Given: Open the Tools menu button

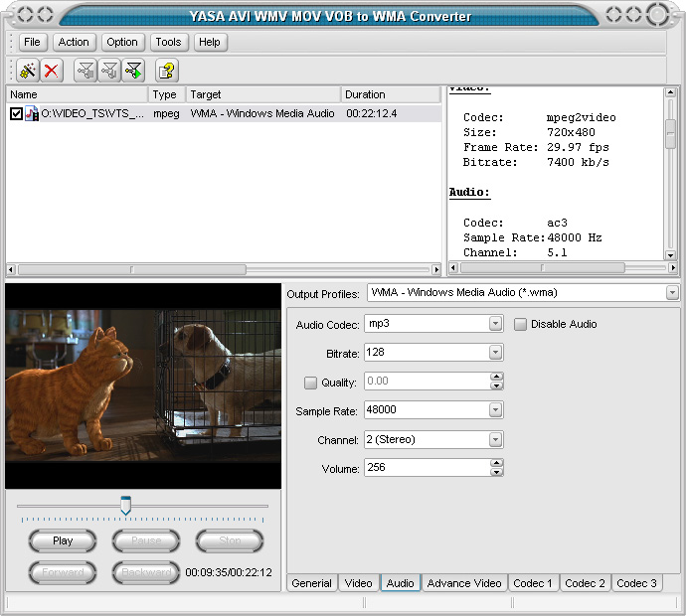Looking at the screenshot, I should click(168, 42).
